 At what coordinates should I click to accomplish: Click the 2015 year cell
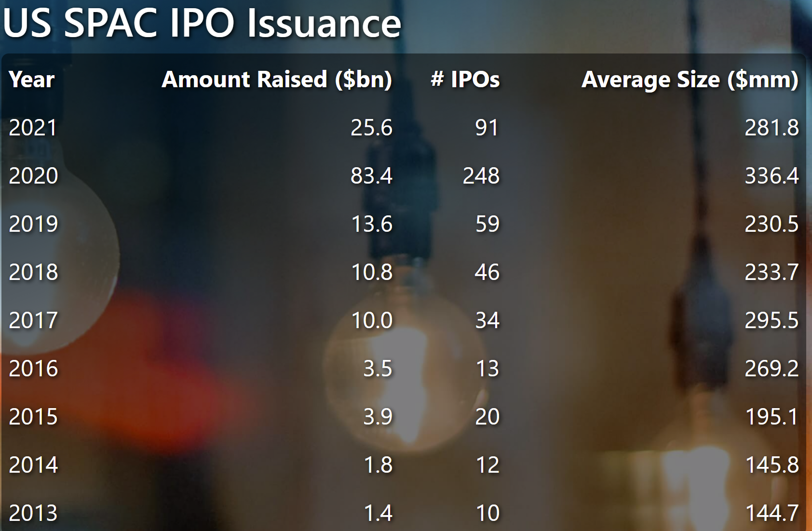tap(33, 417)
